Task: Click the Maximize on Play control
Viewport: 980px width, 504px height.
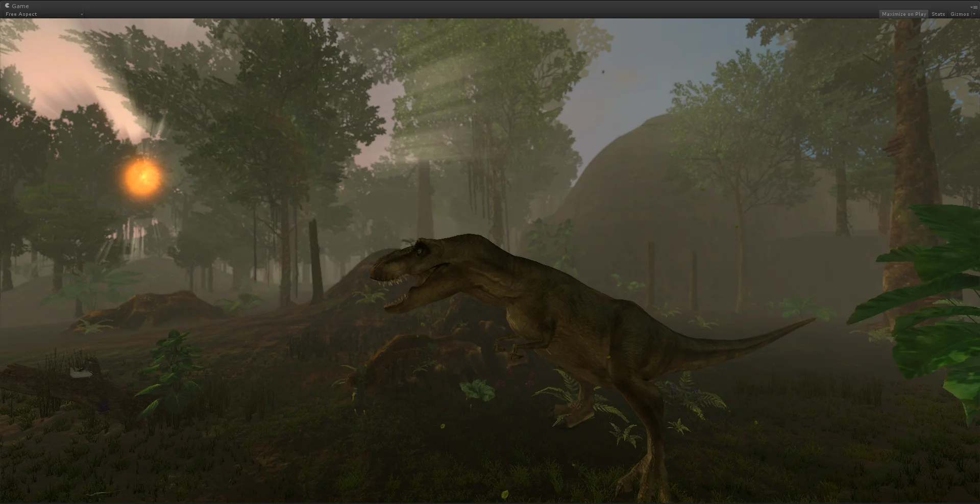Action: pos(903,14)
